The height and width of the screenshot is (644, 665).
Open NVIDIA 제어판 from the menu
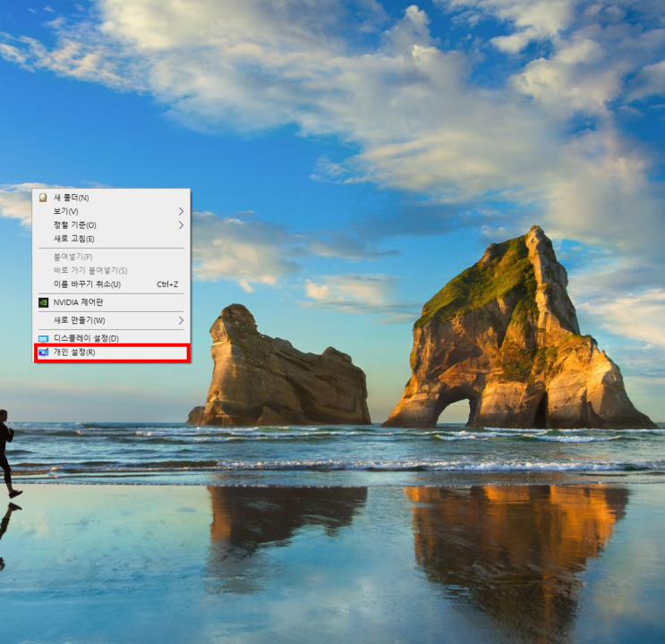(111, 302)
